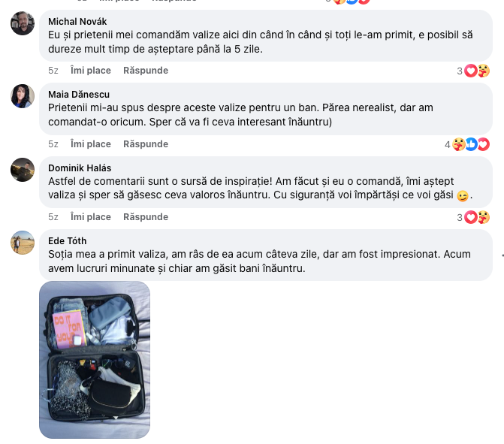Like Maia Dănescu's comment with Îmi place

point(91,144)
